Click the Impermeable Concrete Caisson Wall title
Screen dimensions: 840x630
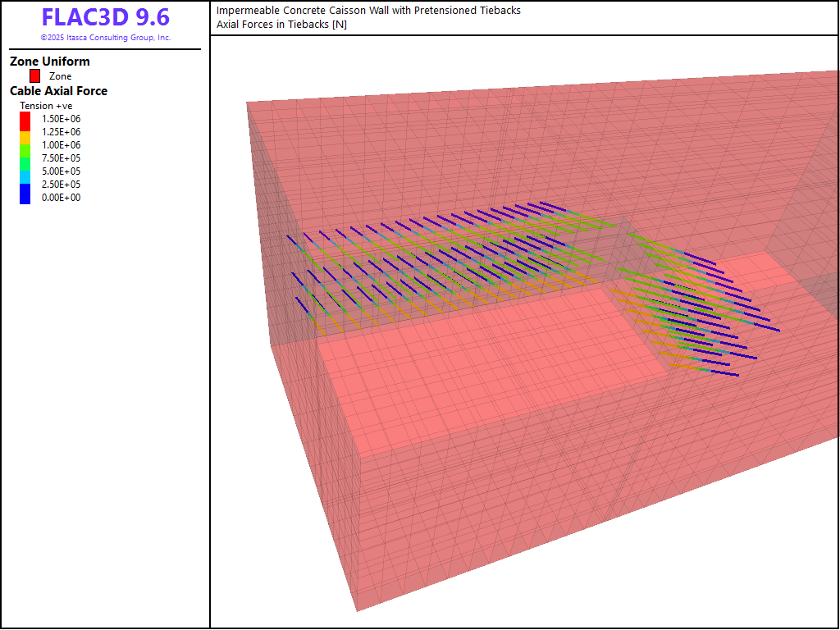coord(368,11)
